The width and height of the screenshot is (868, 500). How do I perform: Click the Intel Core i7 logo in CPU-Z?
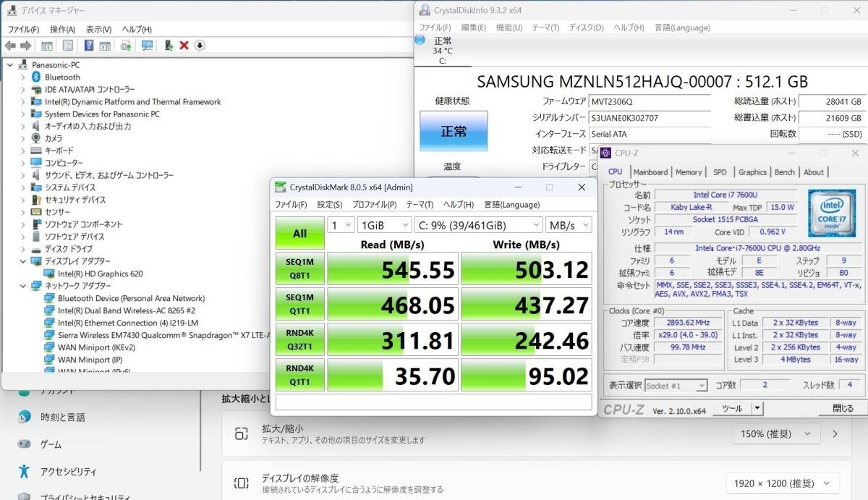833,213
